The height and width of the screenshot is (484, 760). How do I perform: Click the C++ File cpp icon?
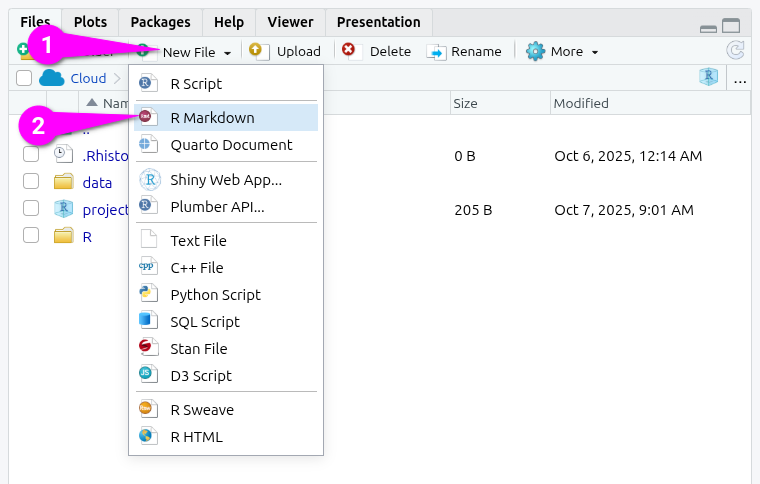(x=148, y=266)
